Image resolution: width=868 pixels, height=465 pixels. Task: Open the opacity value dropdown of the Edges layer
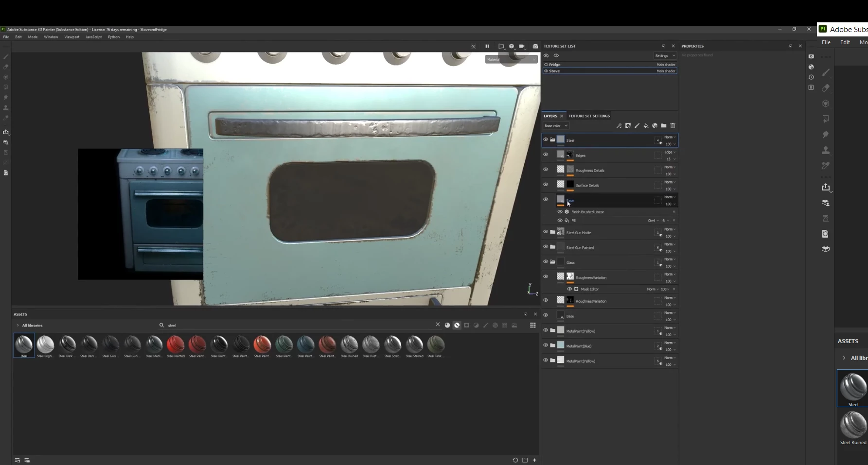tap(671, 159)
